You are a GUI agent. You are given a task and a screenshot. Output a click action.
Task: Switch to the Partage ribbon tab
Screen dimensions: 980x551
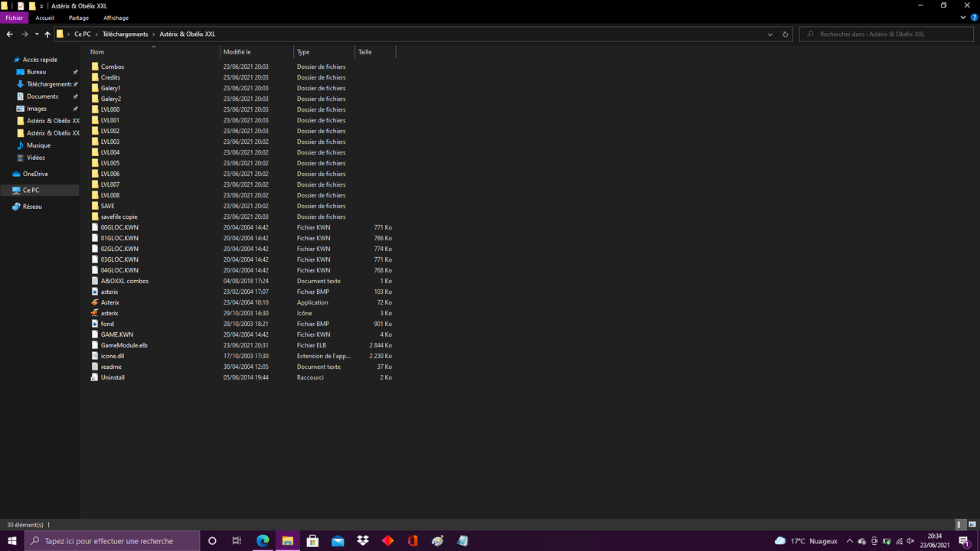click(x=79, y=18)
